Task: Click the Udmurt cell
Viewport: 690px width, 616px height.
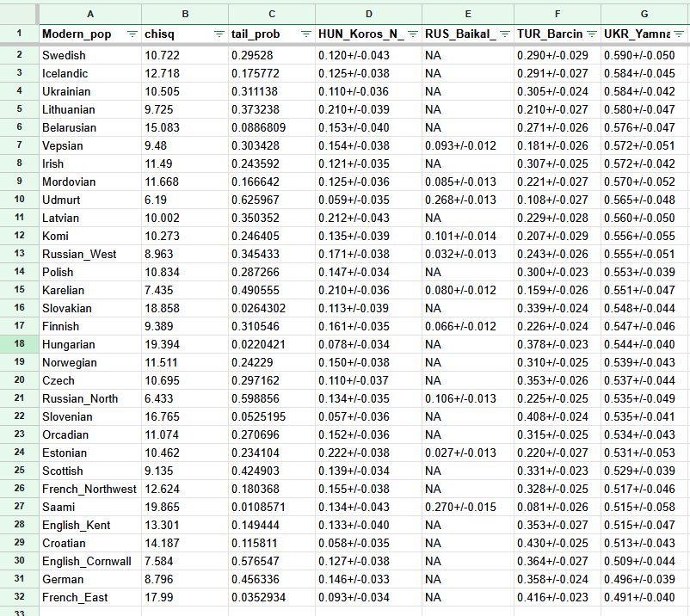Action: click(90, 200)
